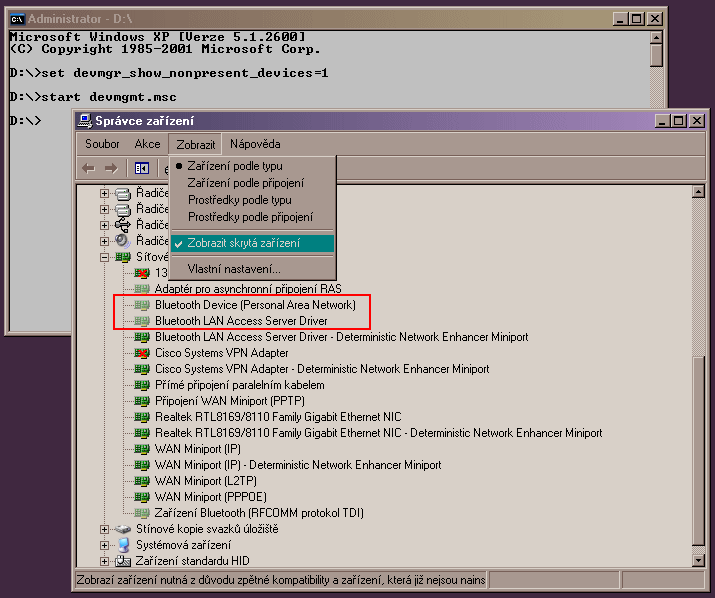Select Zařízení podle připojení view option
Viewport: 715px width, 598px height.
[x=252, y=183]
